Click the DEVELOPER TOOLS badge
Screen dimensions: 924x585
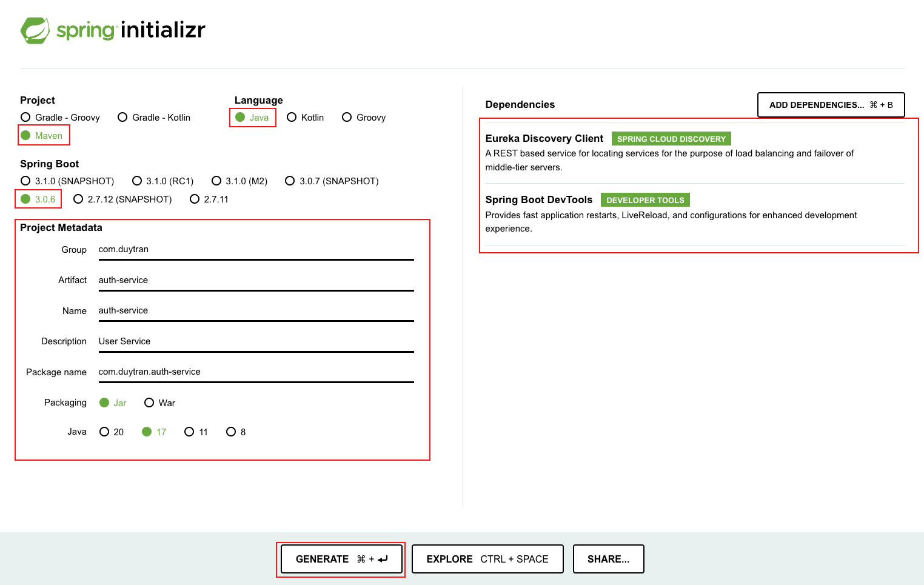[644, 199]
